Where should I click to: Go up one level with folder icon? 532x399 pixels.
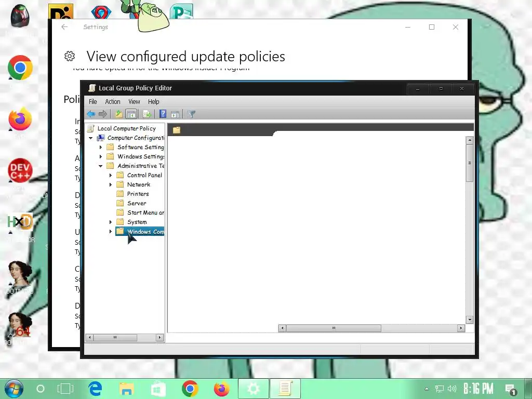click(x=119, y=114)
